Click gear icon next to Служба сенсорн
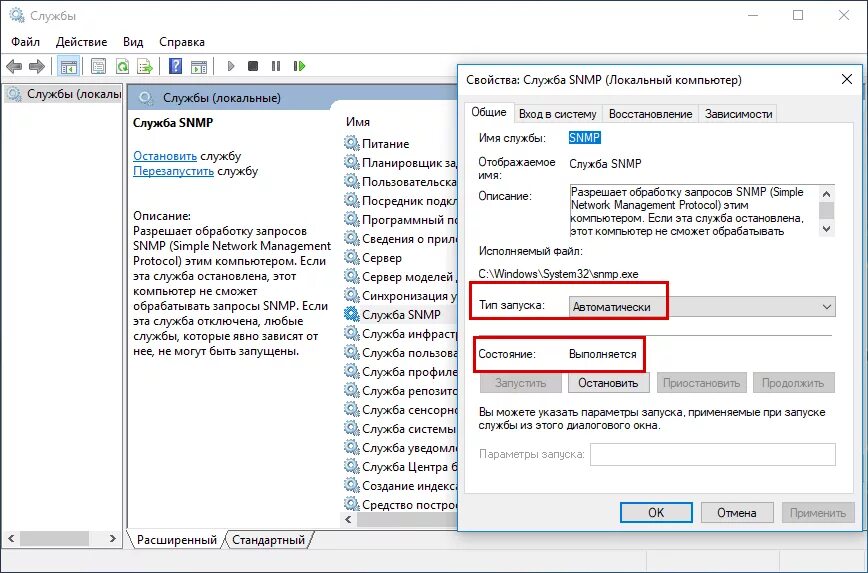Viewport: 868px width, 573px height. tap(352, 410)
